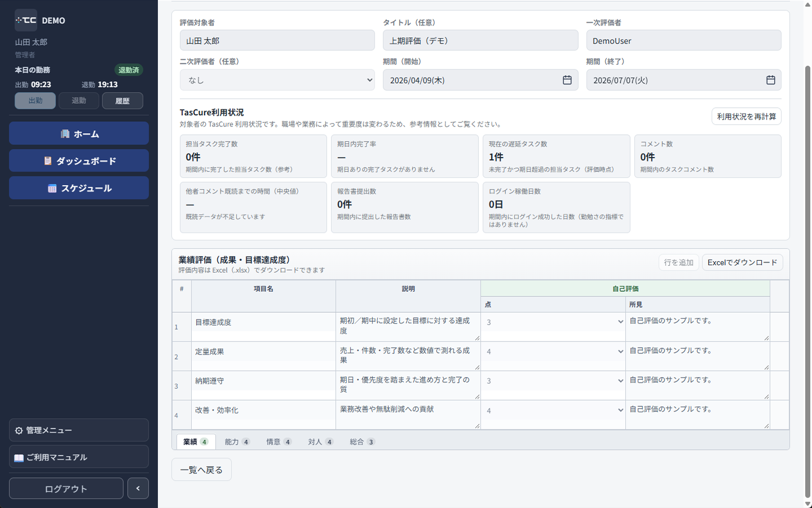
Task: Open calendar picker for period start date
Action: 567,80
